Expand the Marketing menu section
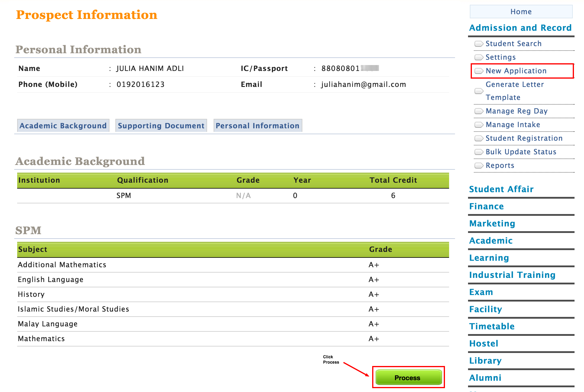584x392 pixels. pyautogui.click(x=492, y=223)
